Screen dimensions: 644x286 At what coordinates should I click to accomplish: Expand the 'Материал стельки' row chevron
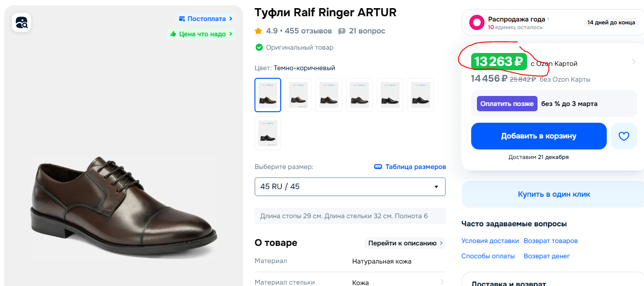(442, 282)
